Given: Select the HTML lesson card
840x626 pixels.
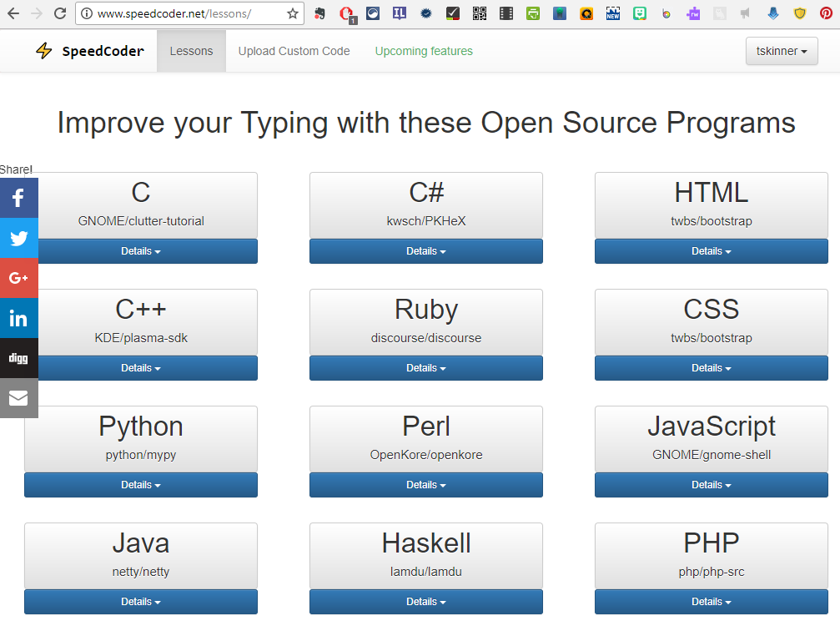Looking at the screenshot, I should pyautogui.click(x=712, y=206).
